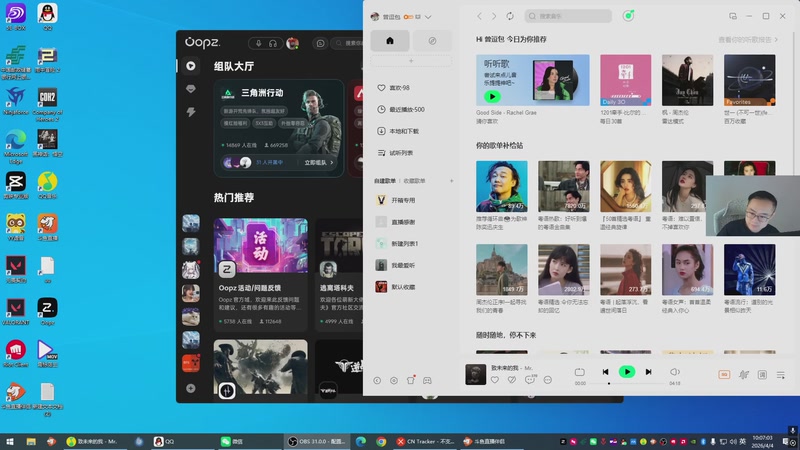Collapse the music sidebar with left-arrow circle

(377, 381)
